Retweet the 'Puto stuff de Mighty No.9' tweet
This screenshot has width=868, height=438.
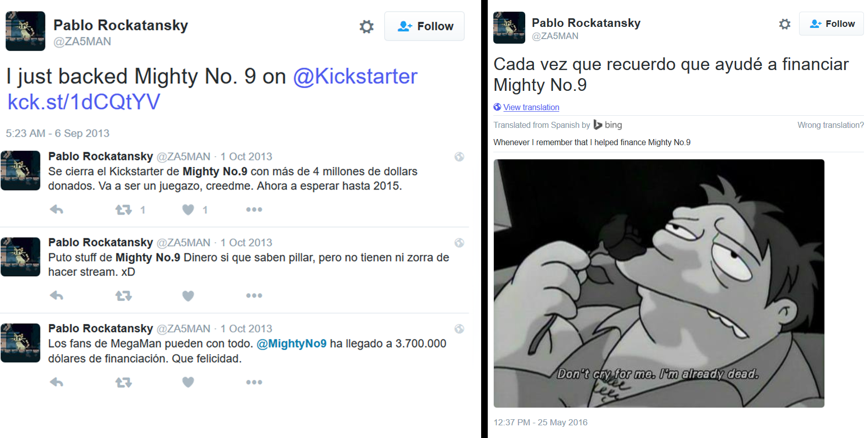[x=123, y=295]
